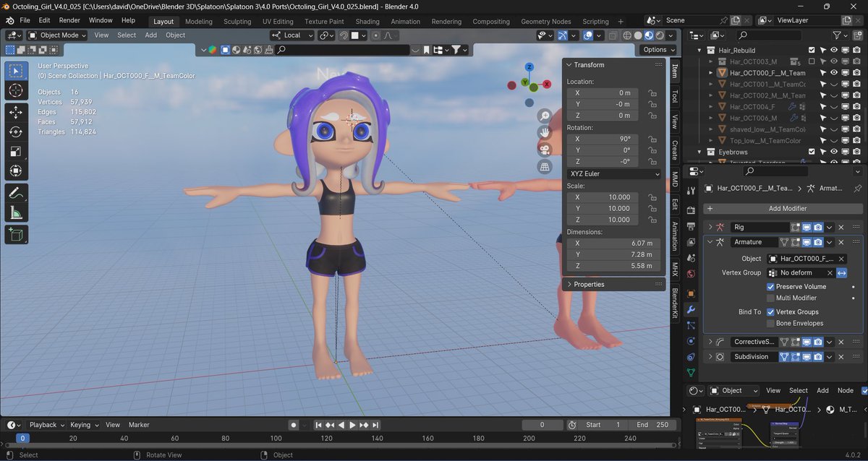Open the Local transform orientation dropdown
This screenshot has height=461, width=868.
coord(292,35)
